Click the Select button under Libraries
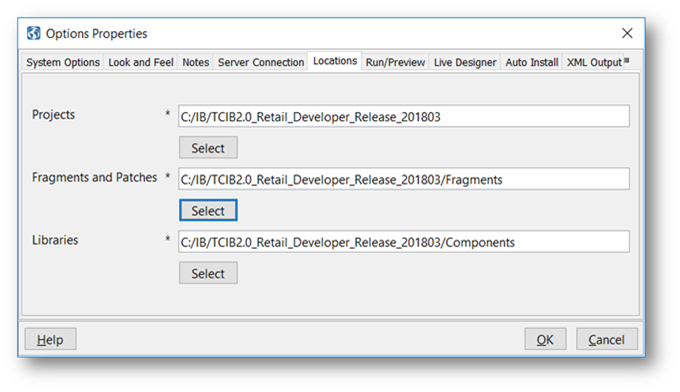This screenshot has height=392, width=680. point(208,274)
